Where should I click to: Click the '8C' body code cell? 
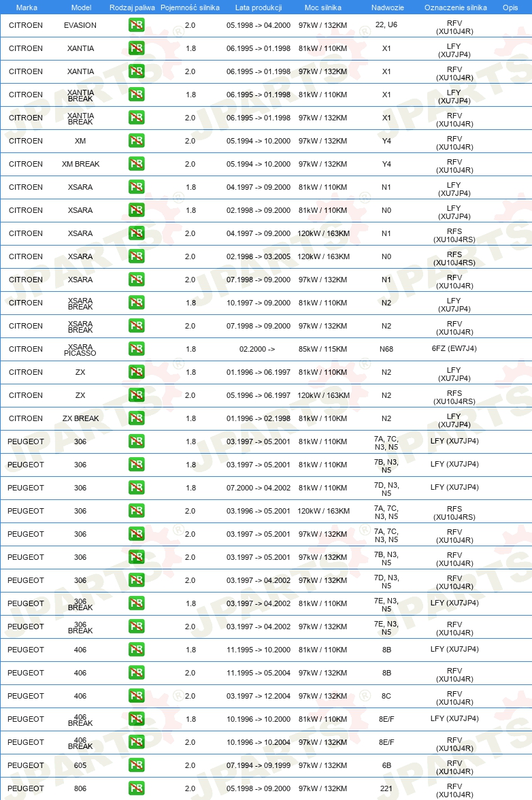[x=386, y=696]
